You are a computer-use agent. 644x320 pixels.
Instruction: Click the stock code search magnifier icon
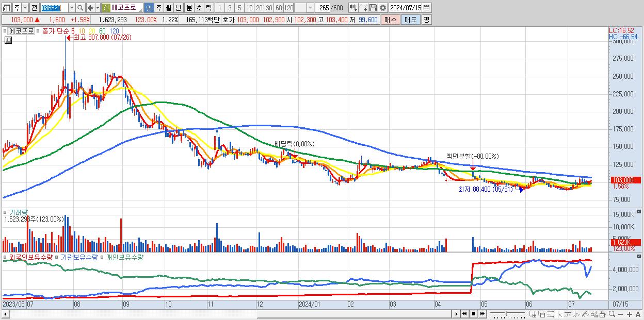pyautogui.click(x=80, y=8)
